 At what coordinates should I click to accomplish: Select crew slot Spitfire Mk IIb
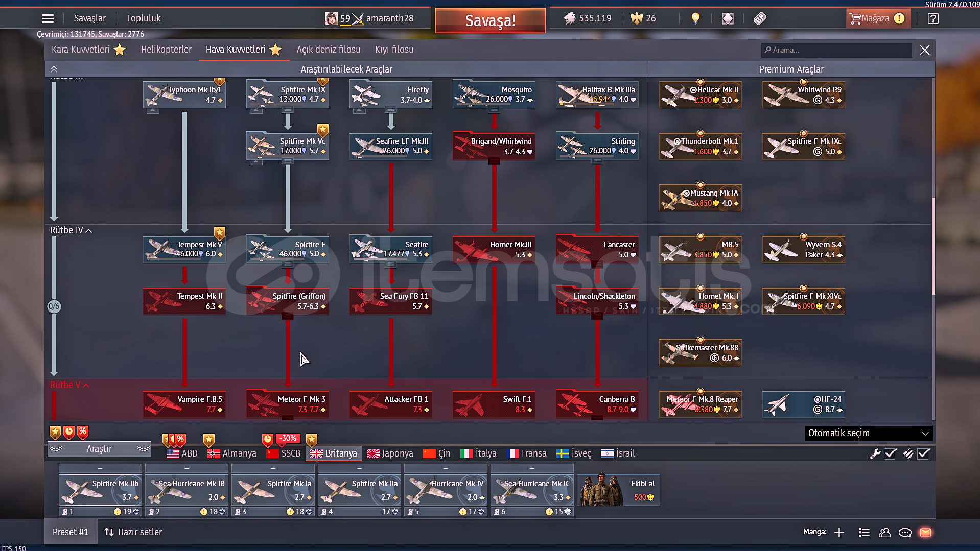(100, 490)
